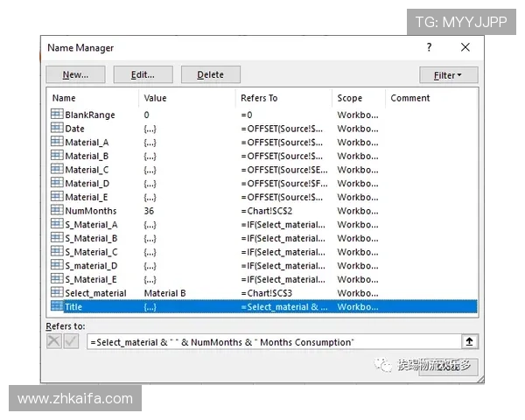Click the cancel X icon beside Refers to
Image resolution: width=525 pixels, height=420 pixels.
[54, 342]
